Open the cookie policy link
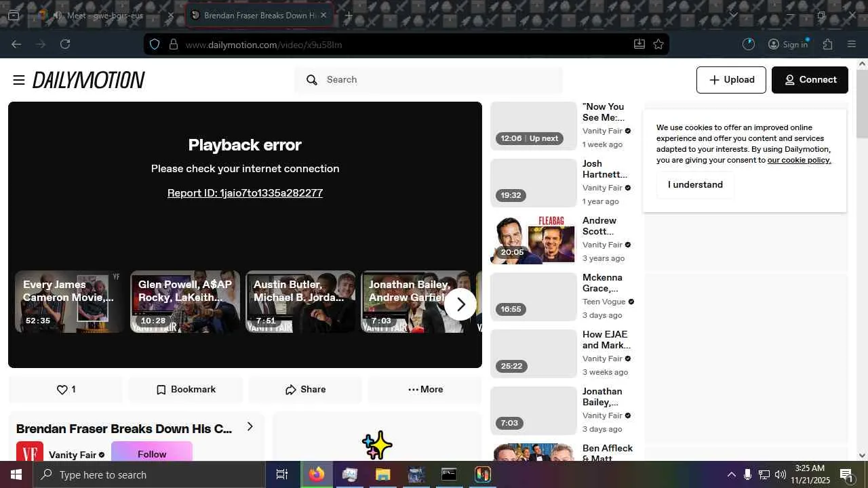Screen dimensions: 868x488 point(799,160)
